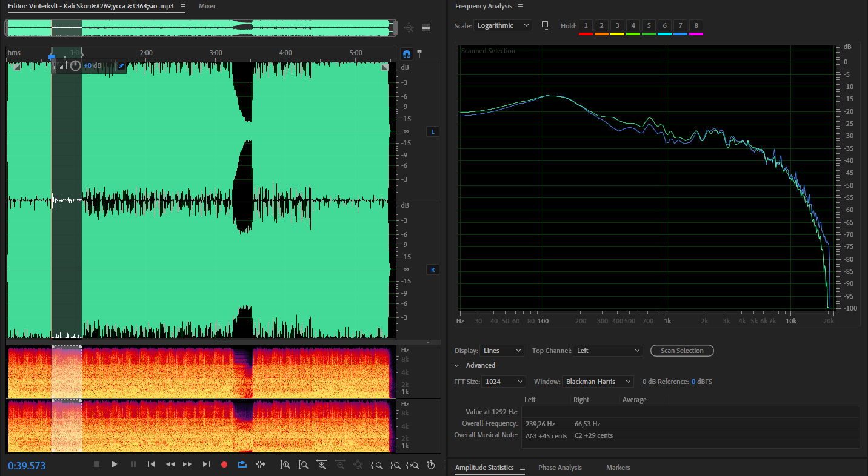The width and height of the screenshot is (868, 476).
Task: Switch to the Mixer tab
Action: pyautogui.click(x=207, y=6)
